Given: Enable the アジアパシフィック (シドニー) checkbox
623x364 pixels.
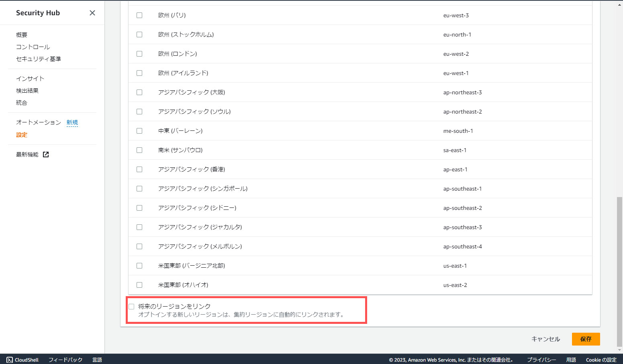Looking at the screenshot, I should [139, 208].
